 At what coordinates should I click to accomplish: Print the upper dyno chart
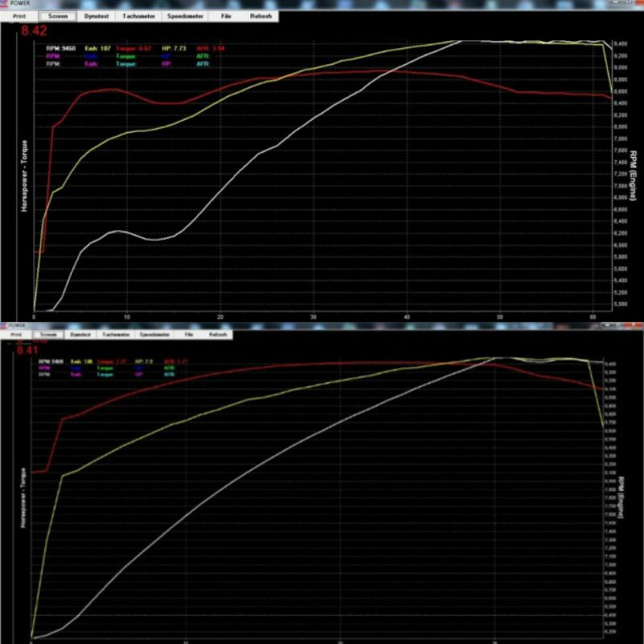[19, 15]
